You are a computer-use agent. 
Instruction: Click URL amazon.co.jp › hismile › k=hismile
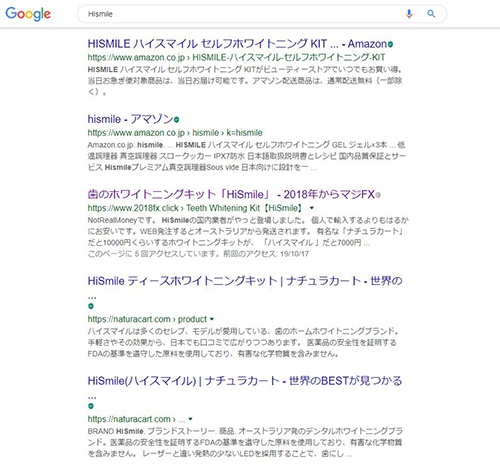click(175, 133)
